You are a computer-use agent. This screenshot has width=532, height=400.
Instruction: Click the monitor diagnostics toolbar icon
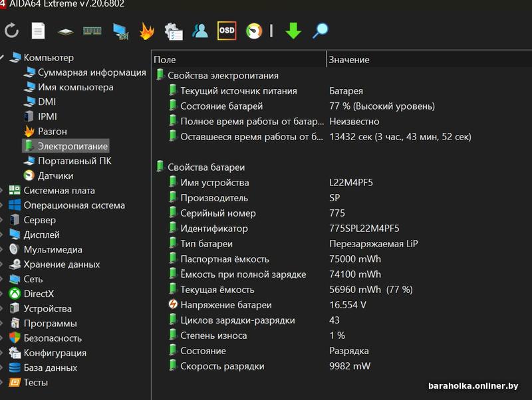121,31
